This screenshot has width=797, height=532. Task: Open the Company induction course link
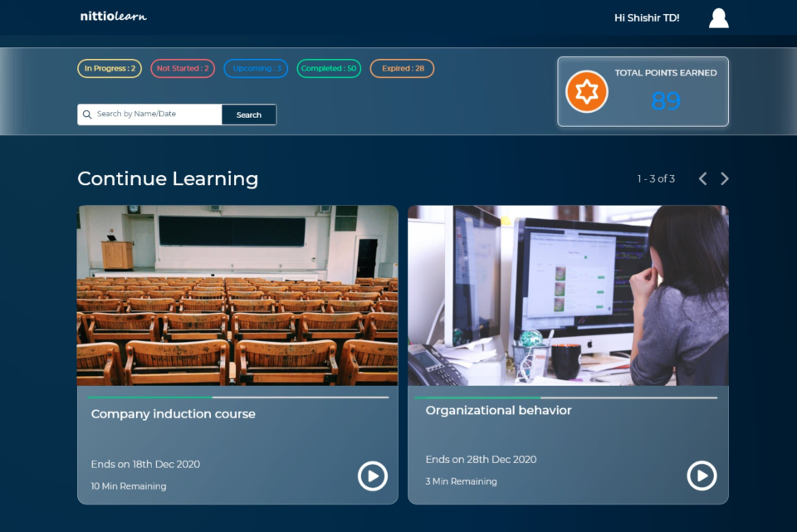tap(173, 413)
